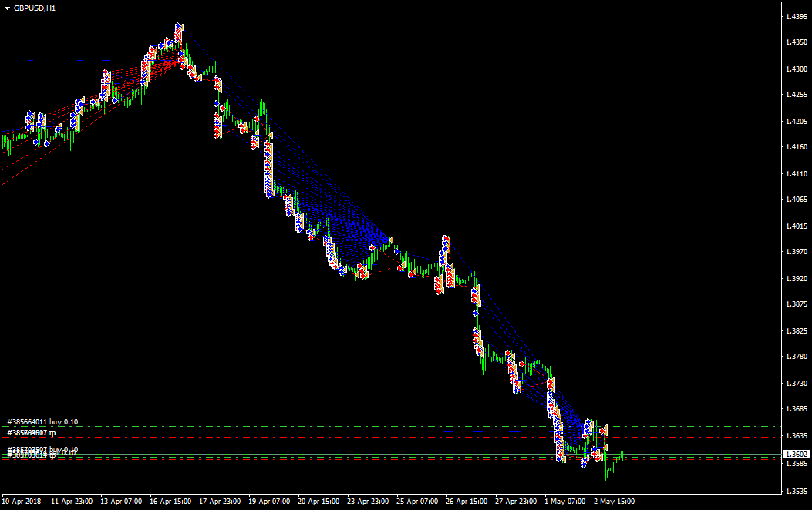Click the 26 Apr 15:00 time label

(x=467, y=502)
